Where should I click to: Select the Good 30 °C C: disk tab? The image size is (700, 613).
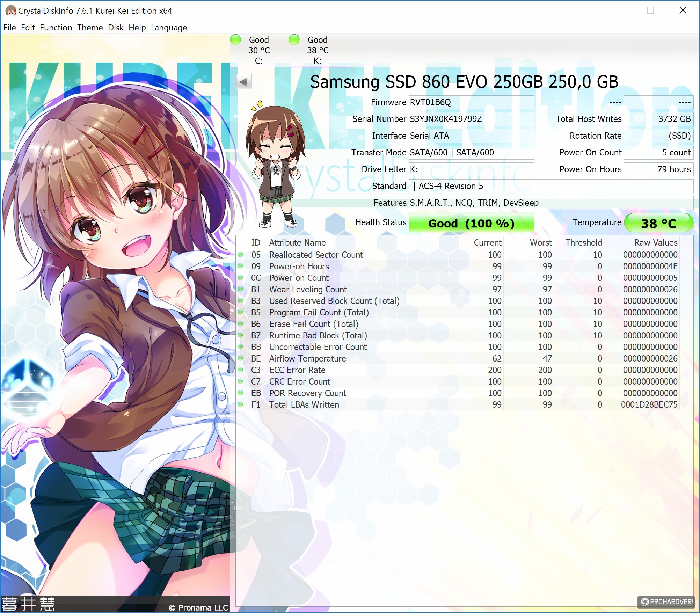coord(259,50)
